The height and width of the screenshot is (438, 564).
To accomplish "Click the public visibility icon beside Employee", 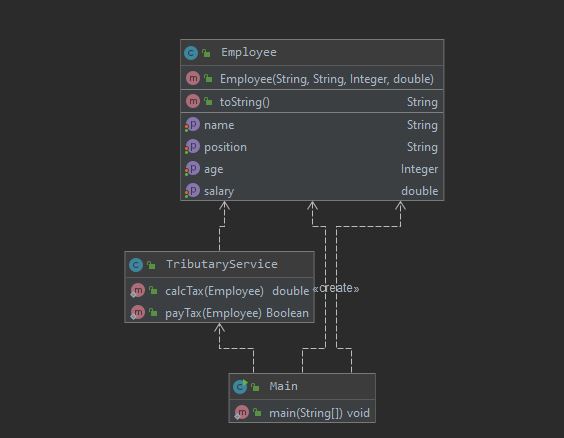I will pyautogui.click(x=206, y=53).
